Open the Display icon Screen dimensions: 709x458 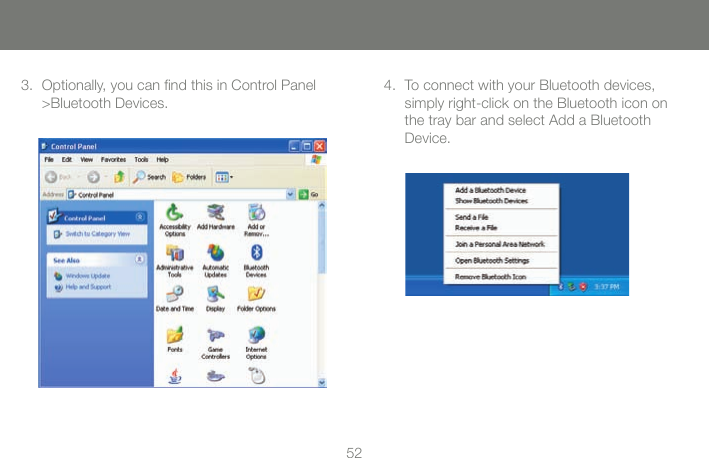[x=216, y=299]
